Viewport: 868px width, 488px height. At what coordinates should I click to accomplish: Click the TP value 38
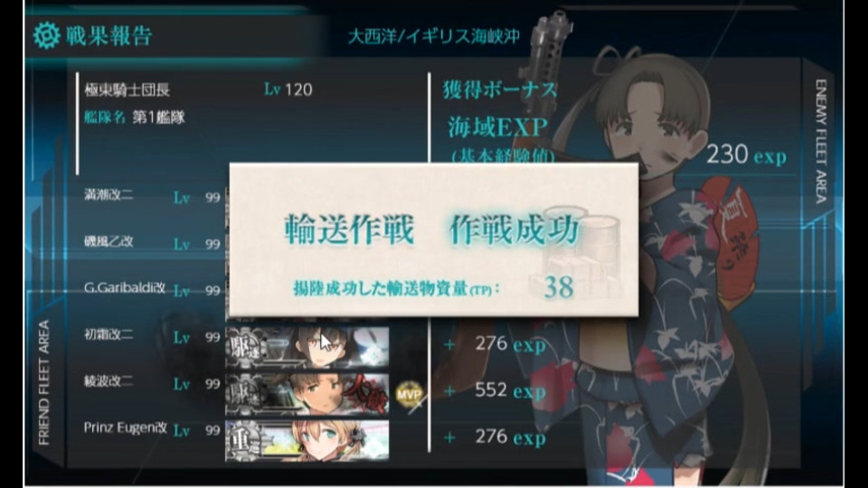click(x=558, y=287)
